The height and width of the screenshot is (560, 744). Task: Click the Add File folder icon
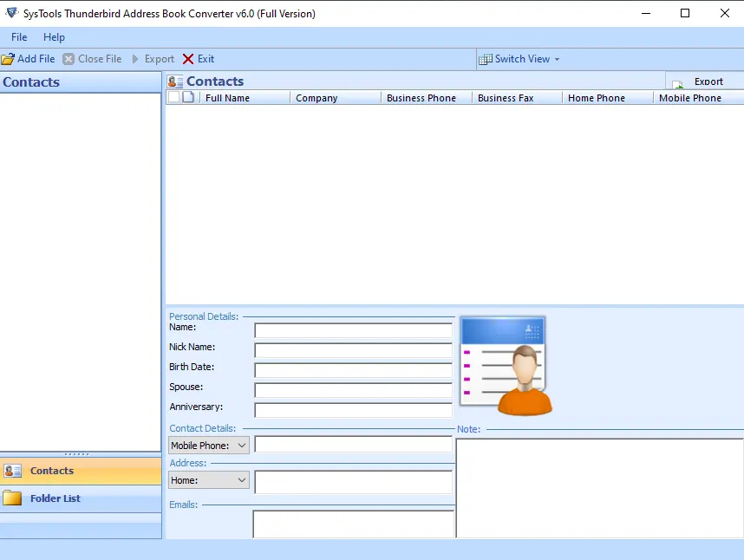pos(8,59)
